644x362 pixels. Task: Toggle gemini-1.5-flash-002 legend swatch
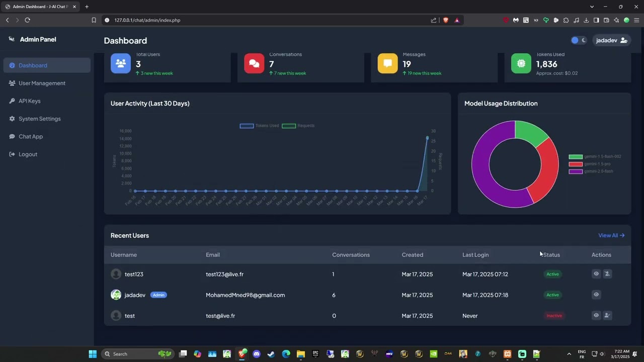coord(576,156)
